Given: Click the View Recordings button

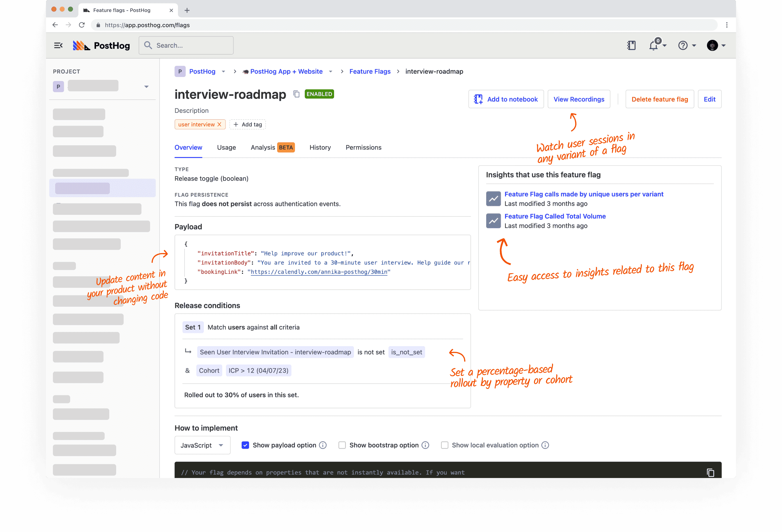Looking at the screenshot, I should pos(578,99).
